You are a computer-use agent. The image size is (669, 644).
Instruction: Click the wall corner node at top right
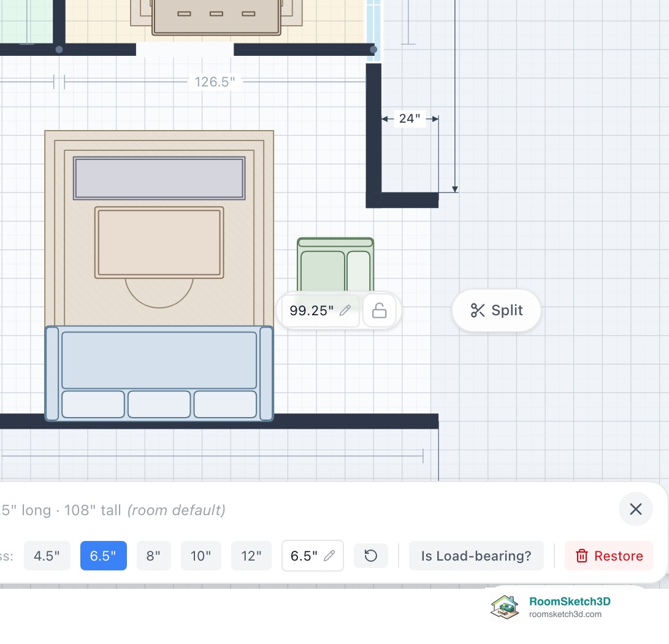pyautogui.click(x=373, y=50)
